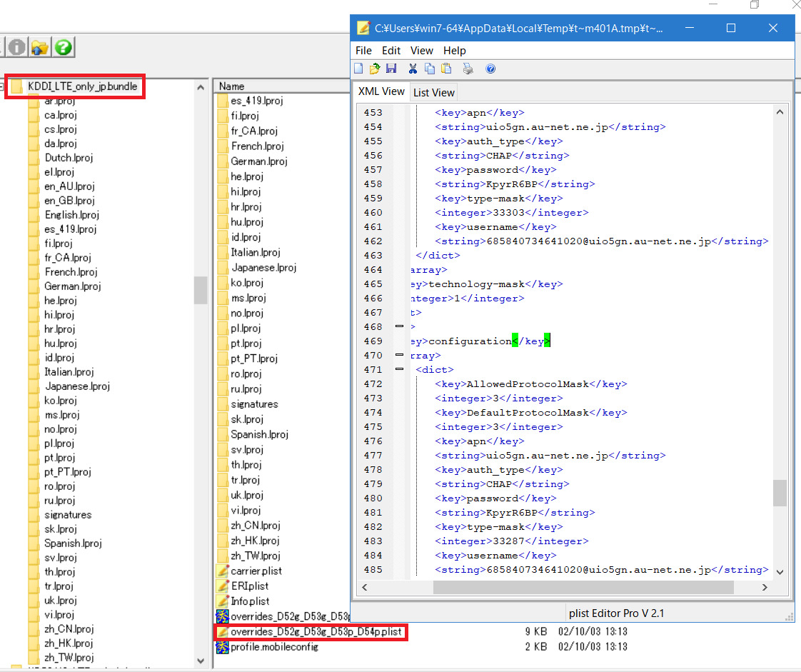Click the folder with up arrow icon
Image resolution: width=801 pixels, height=672 pixels.
(40, 48)
